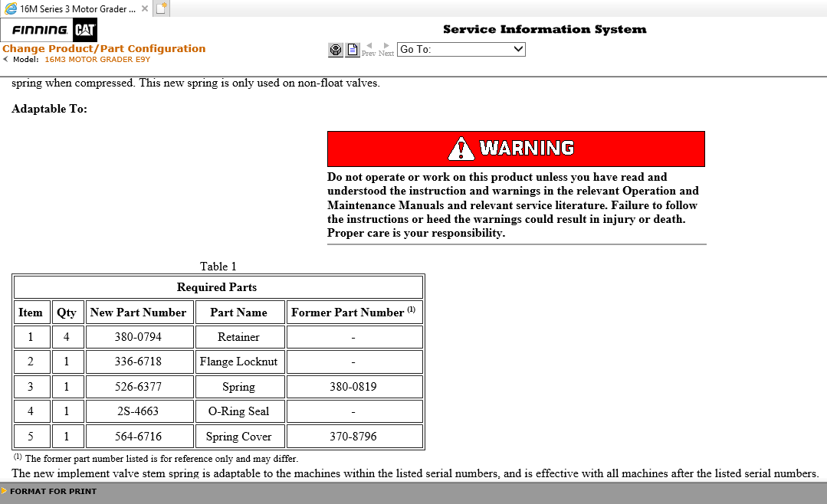Image resolution: width=827 pixels, height=504 pixels.
Task: Click former part number 370-8796 cell
Action: tap(353, 437)
